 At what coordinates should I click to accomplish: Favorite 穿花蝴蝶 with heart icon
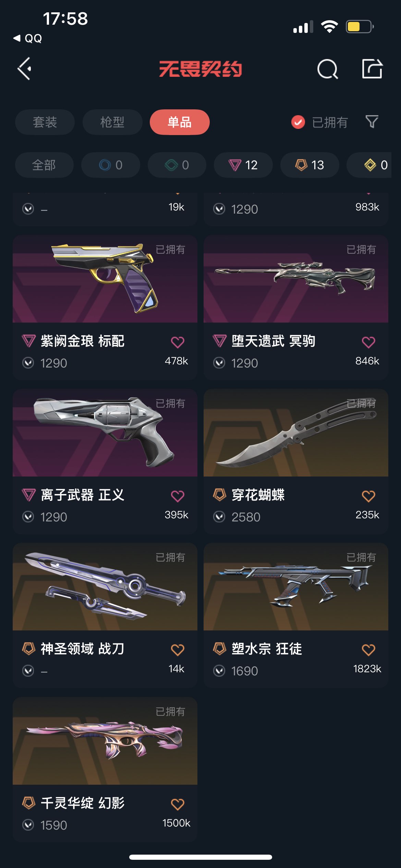[x=368, y=496]
